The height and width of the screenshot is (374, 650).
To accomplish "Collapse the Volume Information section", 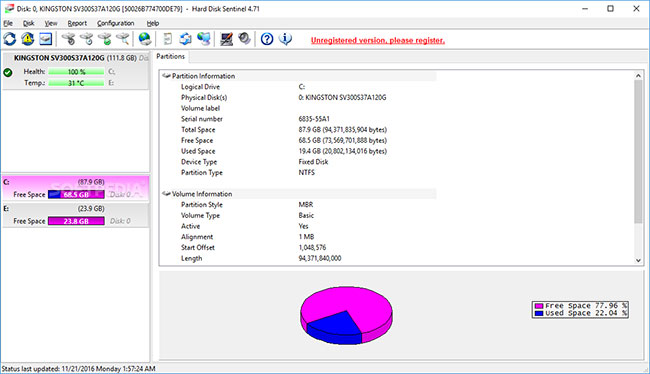I will point(166,194).
